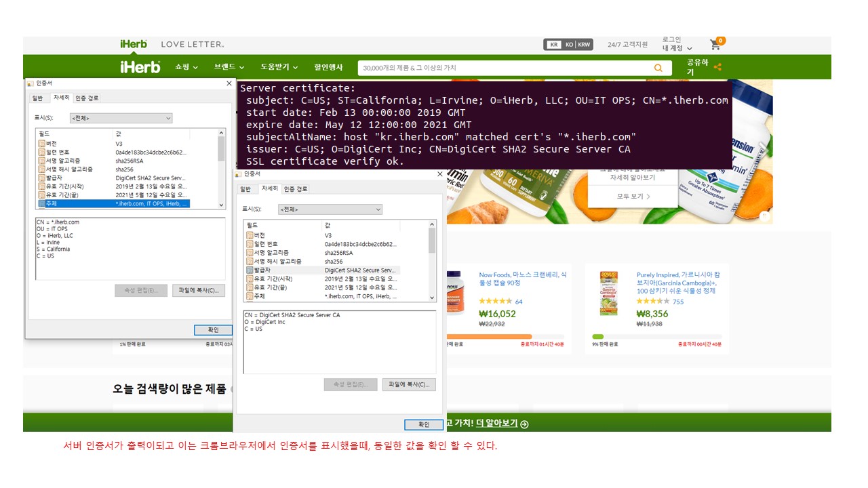Open the 도움받기 menu
The image size is (868, 488).
click(279, 67)
